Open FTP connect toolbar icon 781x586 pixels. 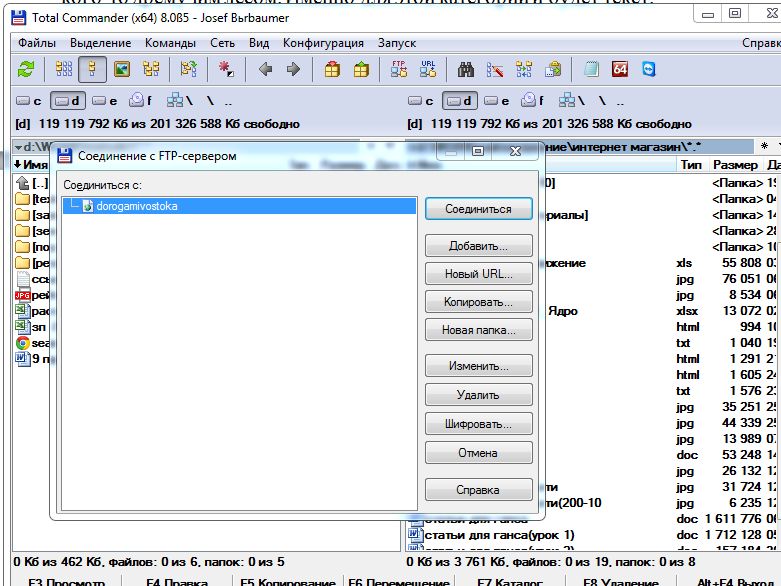(x=399, y=69)
